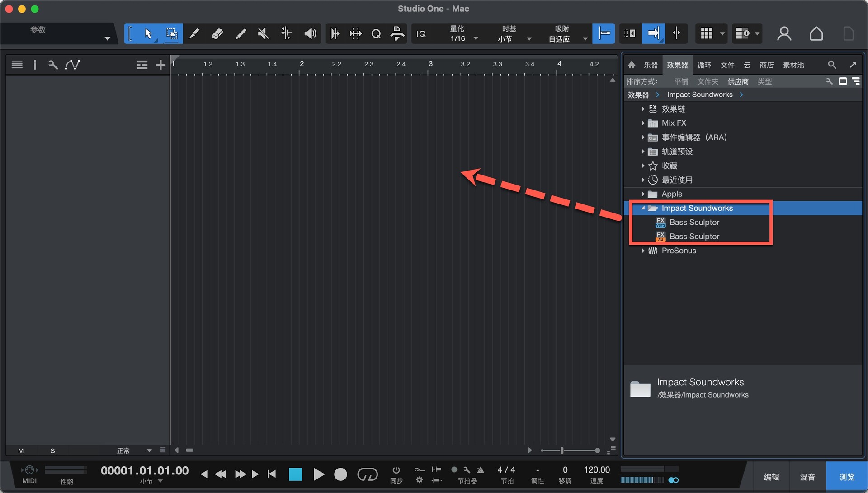The height and width of the screenshot is (493, 868).
Task: Toggle the S solo all button
Action: coord(52,451)
